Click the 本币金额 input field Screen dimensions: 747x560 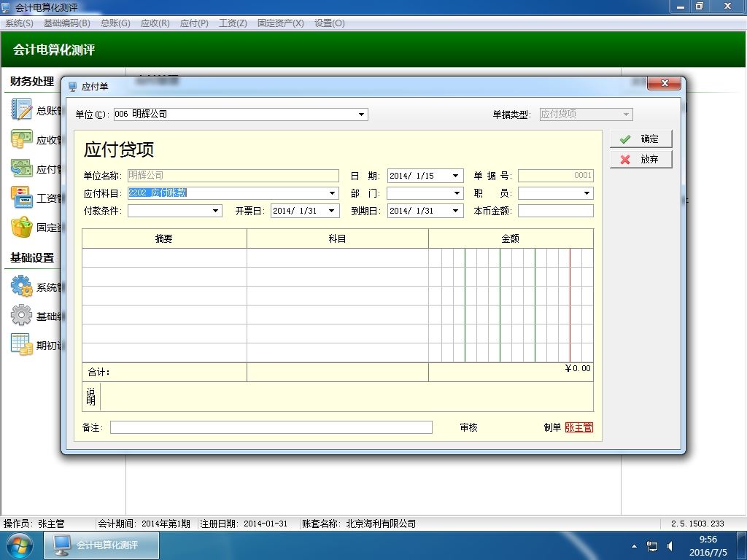555,211
